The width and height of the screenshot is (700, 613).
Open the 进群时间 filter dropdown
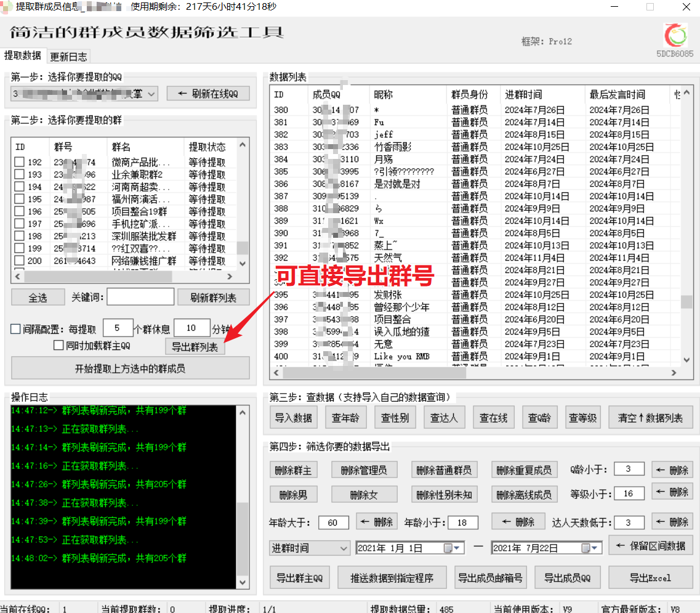(344, 548)
